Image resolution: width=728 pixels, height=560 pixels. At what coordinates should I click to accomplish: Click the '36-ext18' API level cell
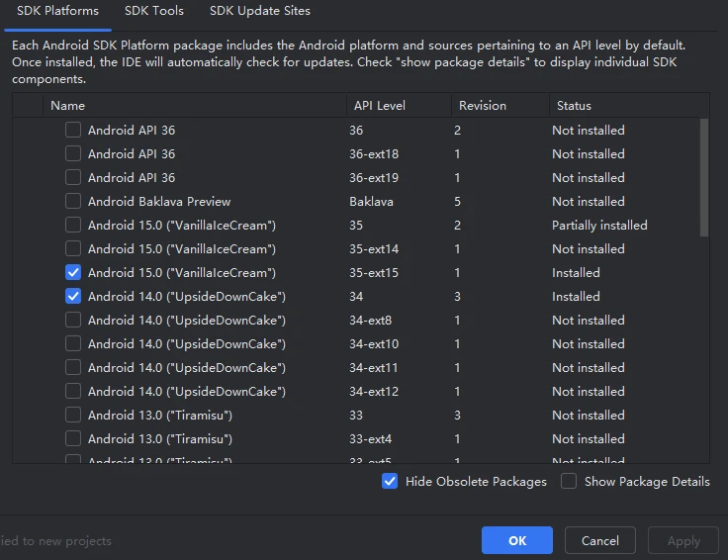tap(374, 154)
